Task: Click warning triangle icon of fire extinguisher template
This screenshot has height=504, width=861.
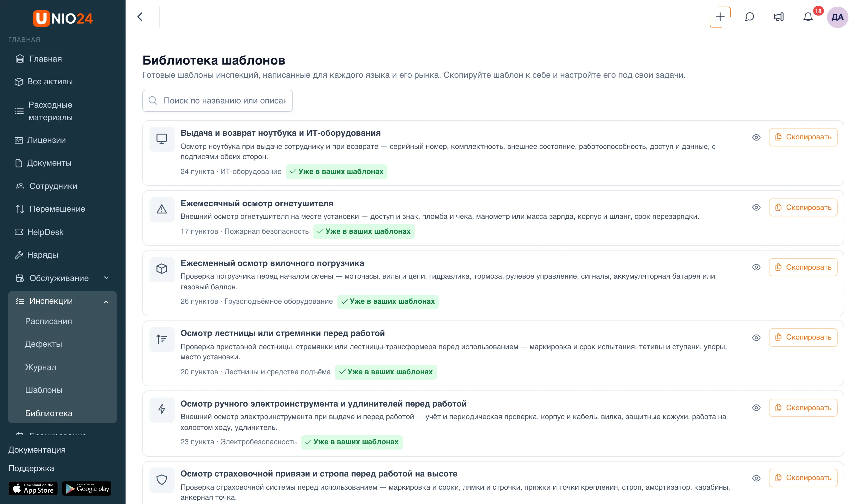Action: point(162,210)
